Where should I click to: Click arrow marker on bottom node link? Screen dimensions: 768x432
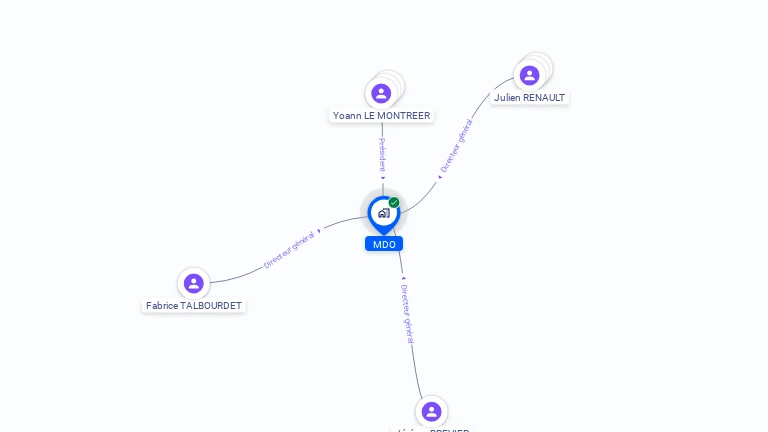pyautogui.click(x=404, y=279)
